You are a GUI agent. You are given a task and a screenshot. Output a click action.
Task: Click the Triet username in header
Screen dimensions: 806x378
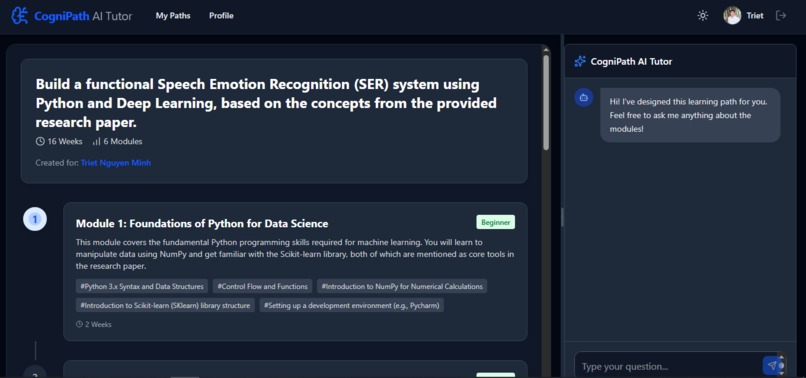pos(755,16)
